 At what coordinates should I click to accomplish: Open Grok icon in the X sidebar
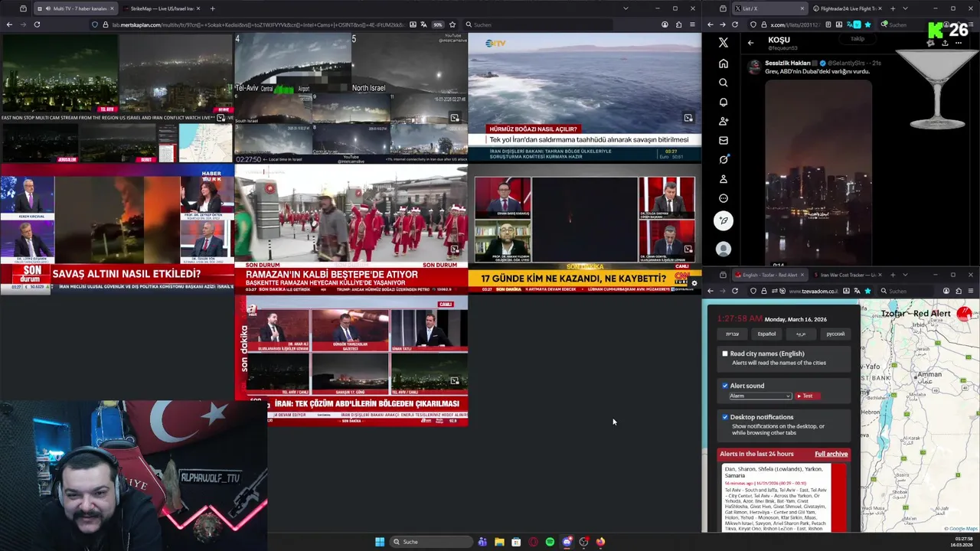(x=724, y=159)
